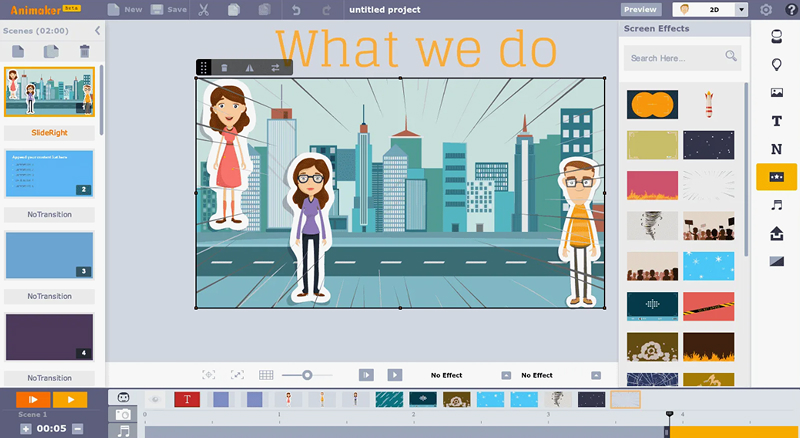Delete the selected scene using trash icon
This screenshot has height=438, width=800.
[84, 51]
